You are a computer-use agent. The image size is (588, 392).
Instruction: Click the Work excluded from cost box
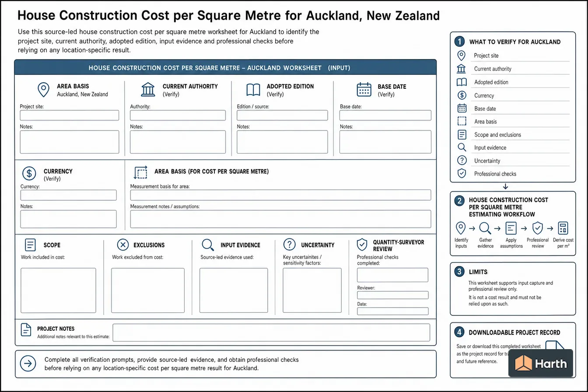click(148, 290)
